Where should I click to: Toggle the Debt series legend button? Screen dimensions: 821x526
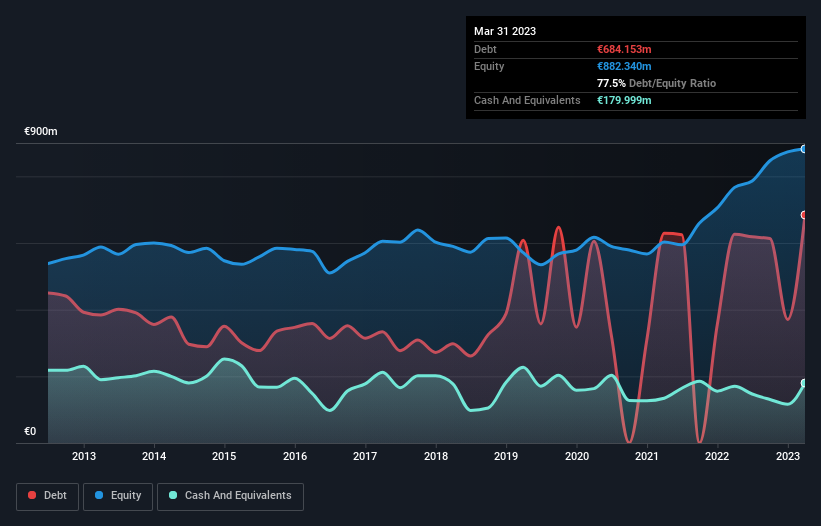pos(48,496)
